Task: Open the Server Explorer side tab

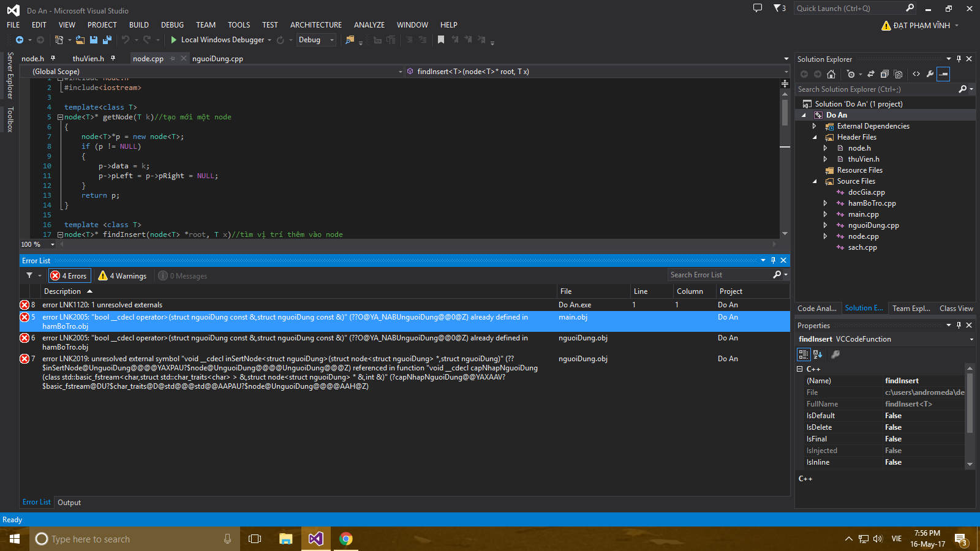Action: pyautogui.click(x=10, y=75)
